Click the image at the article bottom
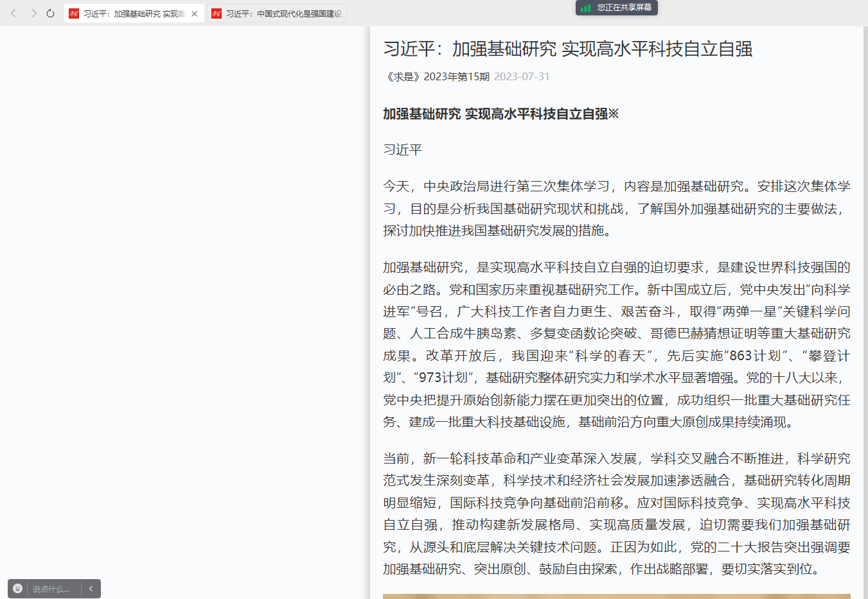This screenshot has height=599, width=868. tap(616, 596)
